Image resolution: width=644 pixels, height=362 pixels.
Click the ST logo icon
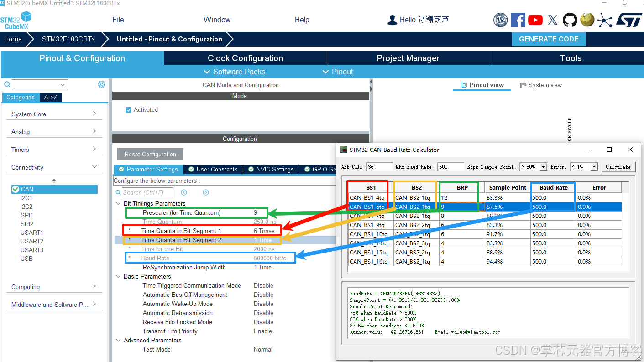629,20
